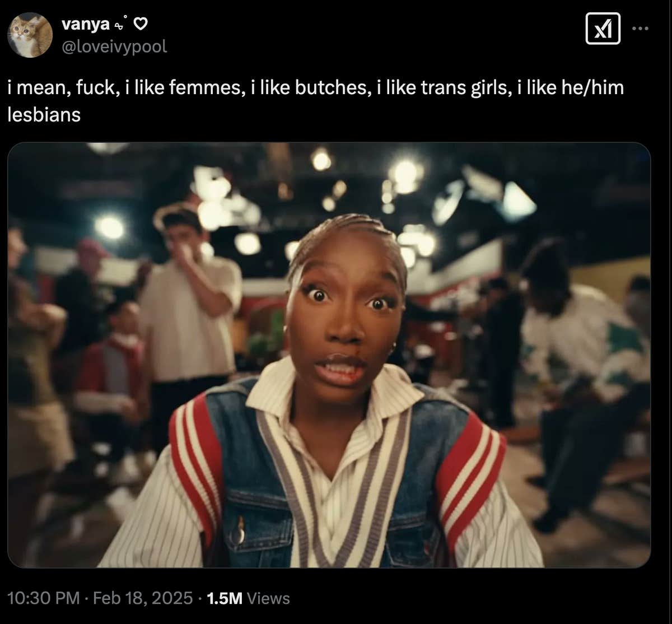Click the 10:30 PM timestamp
The image size is (672, 624).
coord(43,598)
